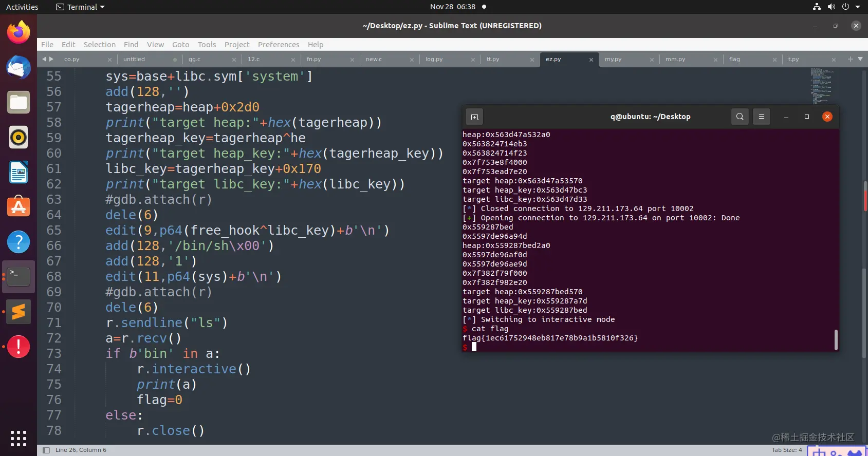The width and height of the screenshot is (868, 456).
Task: Open the red error-alert dock icon
Action: pos(19,347)
